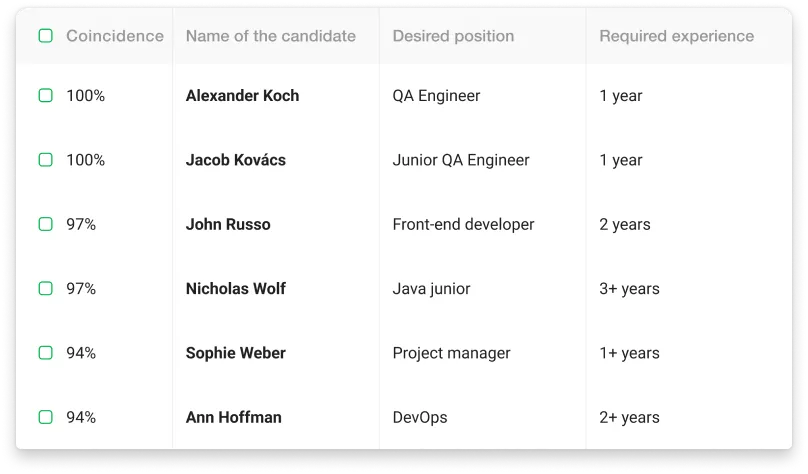The width and height of the screenshot is (808, 474).
Task: Check the box for Alexander Koch
Action: pyautogui.click(x=45, y=96)
